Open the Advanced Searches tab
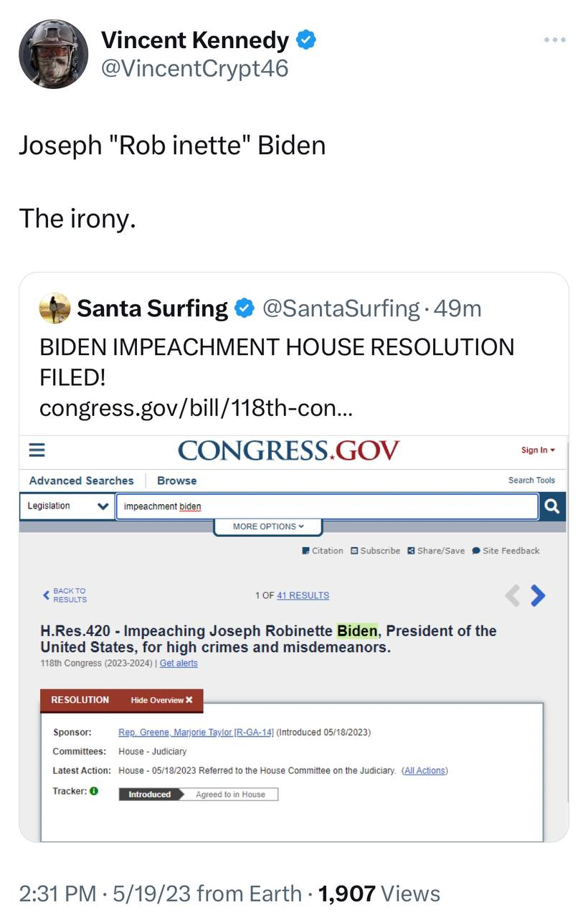This screenshot has height=918, width=588. point(81,481)
